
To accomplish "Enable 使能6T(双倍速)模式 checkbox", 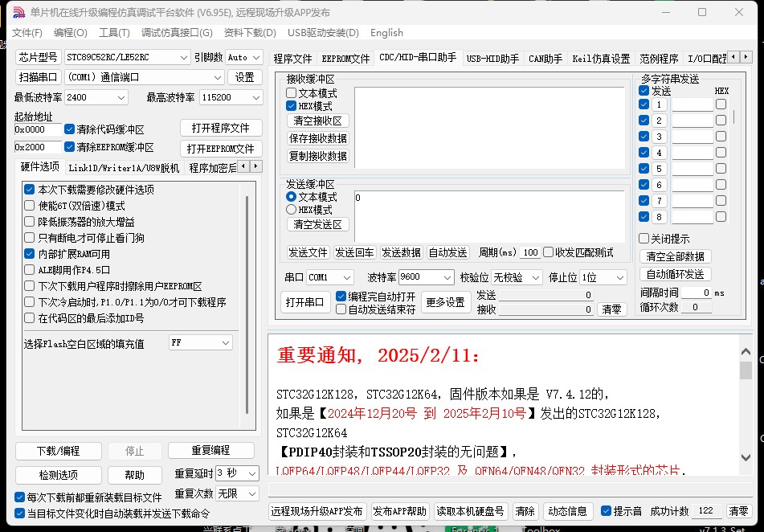I will 30,206.
